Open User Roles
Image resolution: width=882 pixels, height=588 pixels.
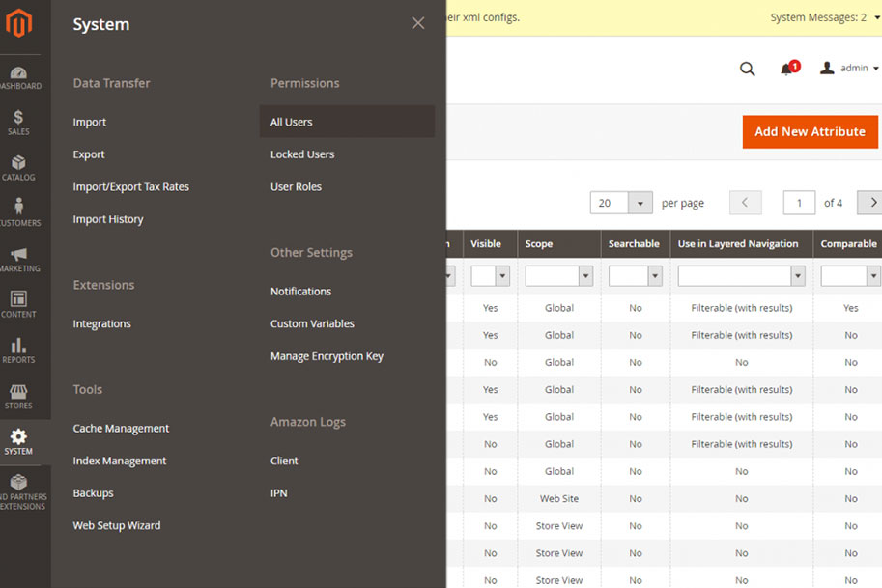[296, 186]
